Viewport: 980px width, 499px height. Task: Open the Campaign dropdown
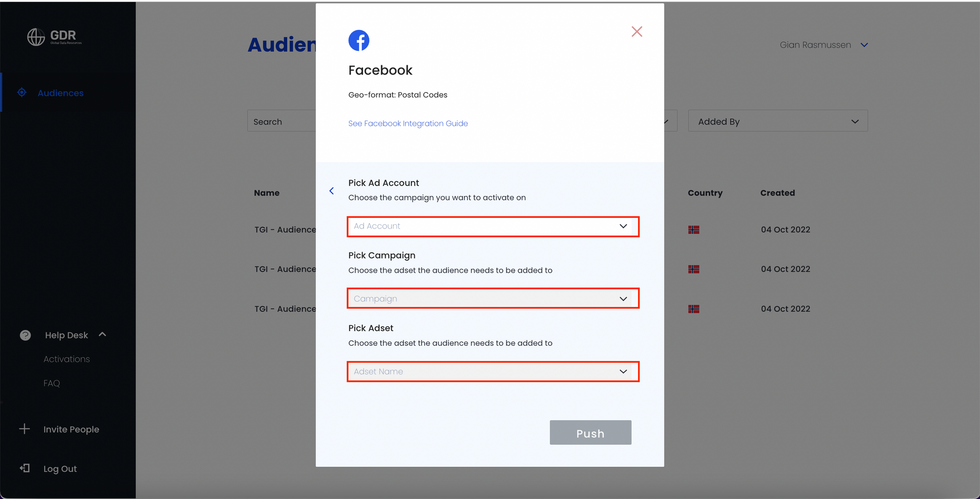pos(493,298)
